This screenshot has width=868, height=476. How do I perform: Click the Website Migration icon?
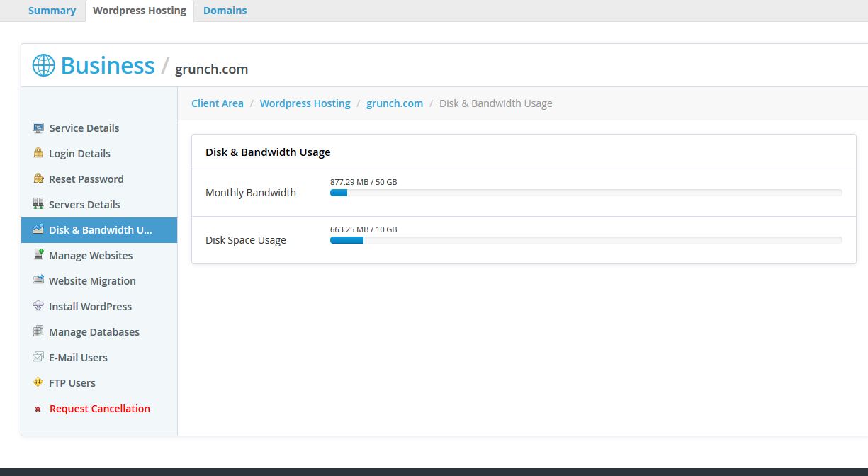pyautogui.click(x=38, y=280)
